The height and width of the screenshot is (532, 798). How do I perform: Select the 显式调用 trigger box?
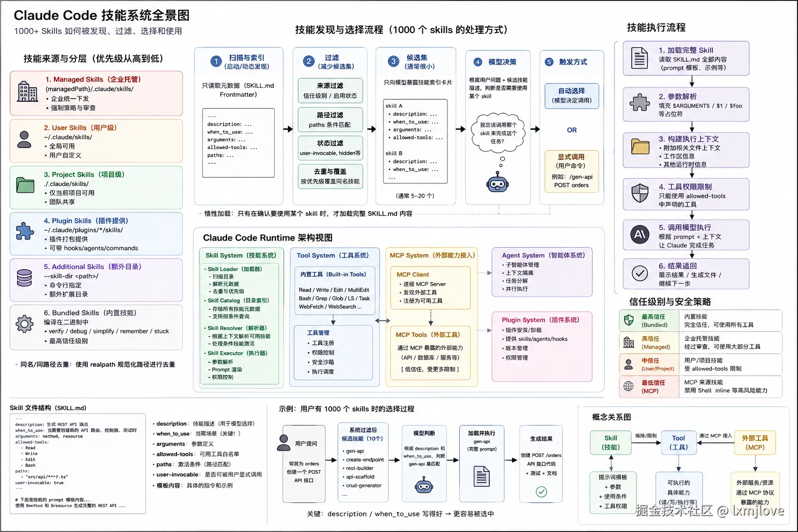(x=571, y=171)
